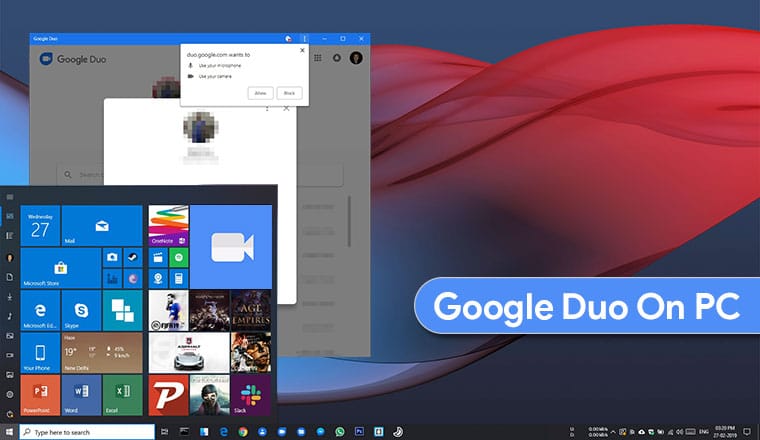Open the Steam small tile
Screen dimensions: 760x440
[x=133, y=257]
